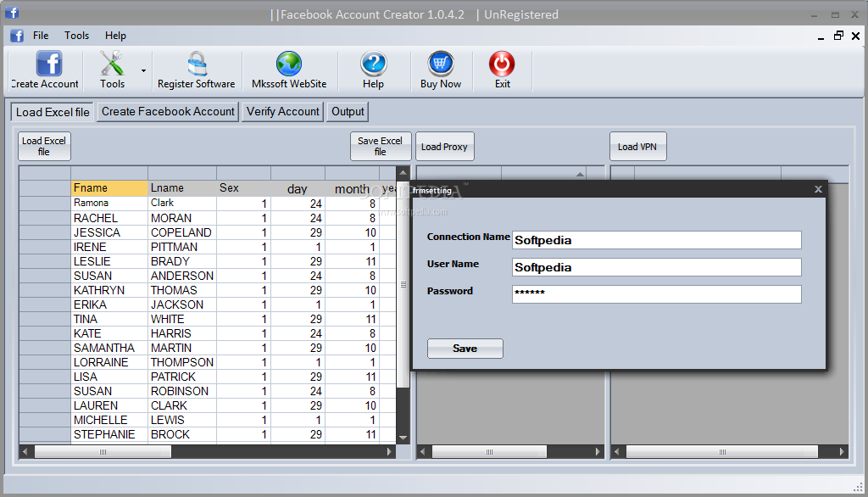868x497 pixels.
Task: Click the Connection Name input field
Action: coord(657,240)
